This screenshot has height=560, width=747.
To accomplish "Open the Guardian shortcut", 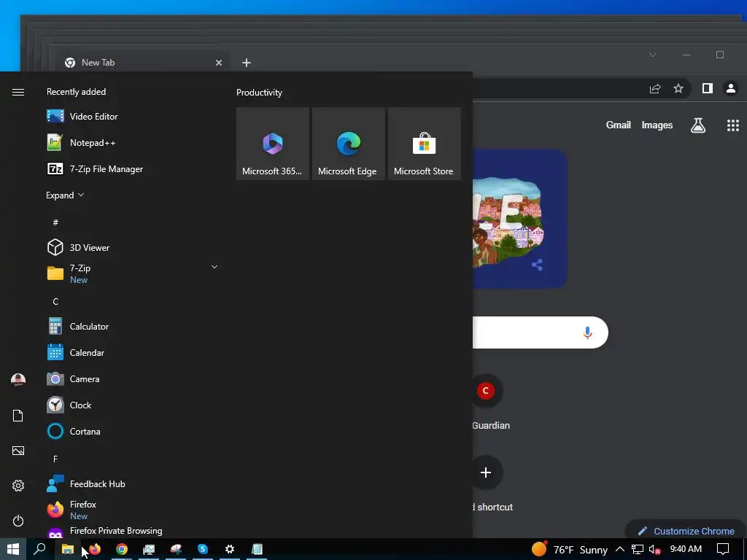I will point(488,402).
